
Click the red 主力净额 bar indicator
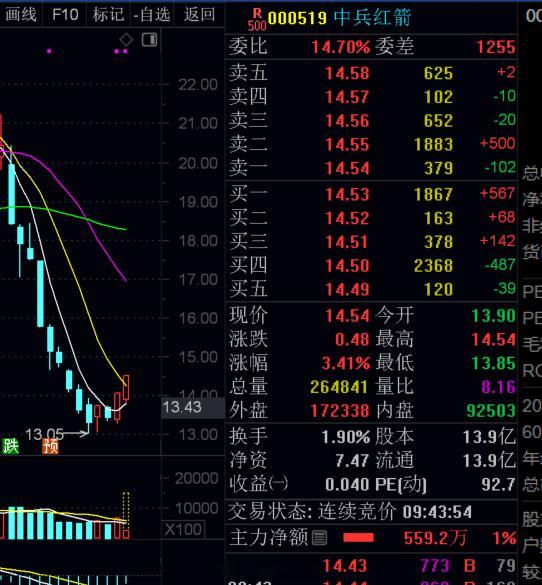(358, 538)
